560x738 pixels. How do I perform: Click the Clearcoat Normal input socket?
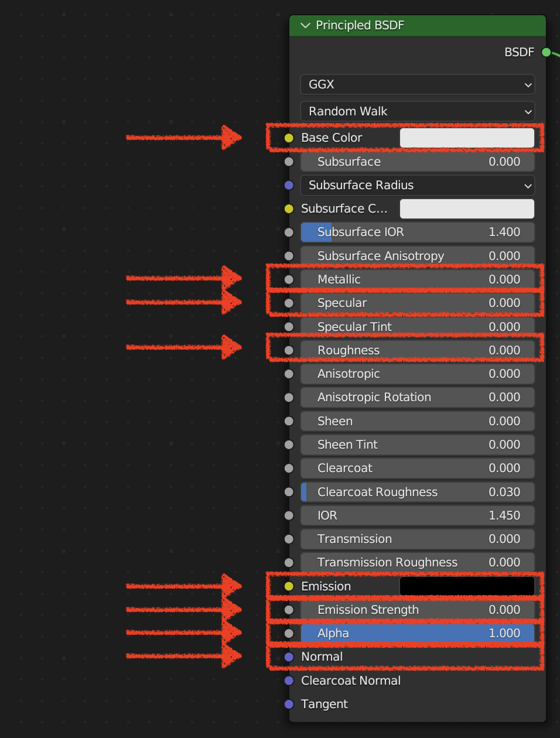tap(289, 681)
